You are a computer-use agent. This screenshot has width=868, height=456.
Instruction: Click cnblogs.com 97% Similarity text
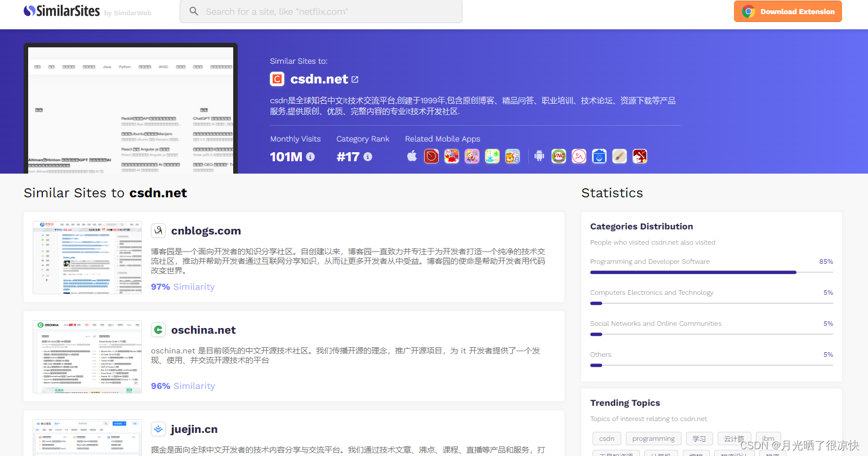point(183,286)
